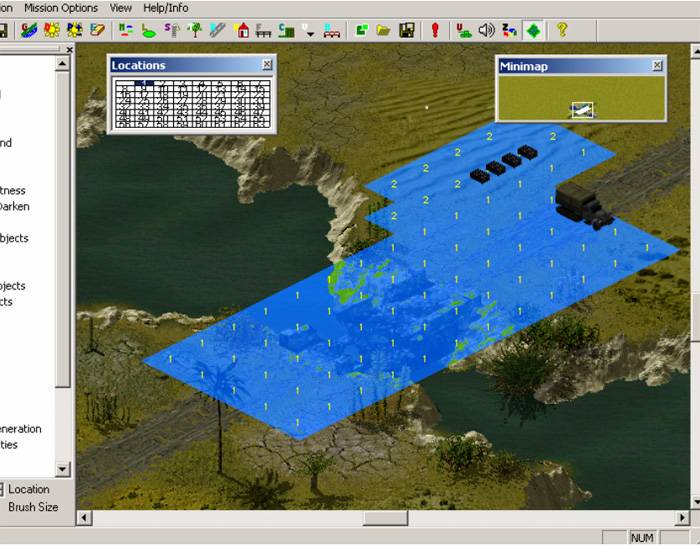Image resolution: width=700 pixels, height=546 pixels.
Task: Select location 1 in the Locations grid
Action: point(145,84)
